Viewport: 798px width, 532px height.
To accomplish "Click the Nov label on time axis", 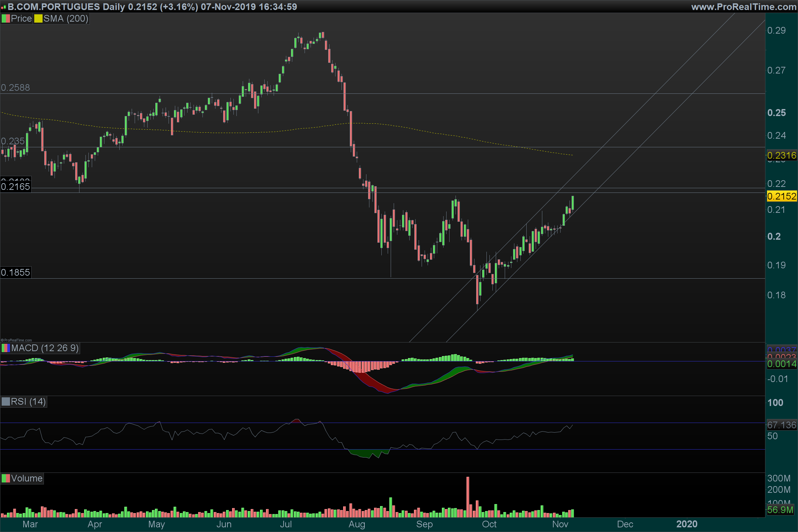I will (560, 524).
